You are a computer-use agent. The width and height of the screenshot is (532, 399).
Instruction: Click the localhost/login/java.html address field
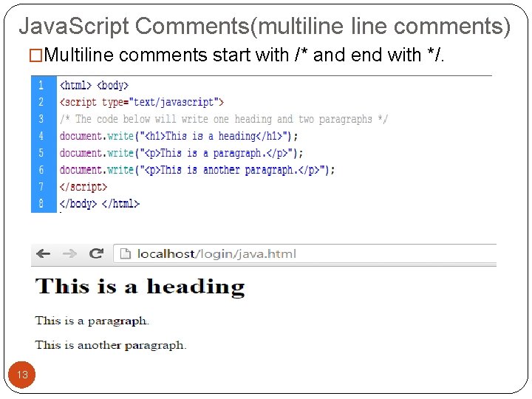coord(304,253)
